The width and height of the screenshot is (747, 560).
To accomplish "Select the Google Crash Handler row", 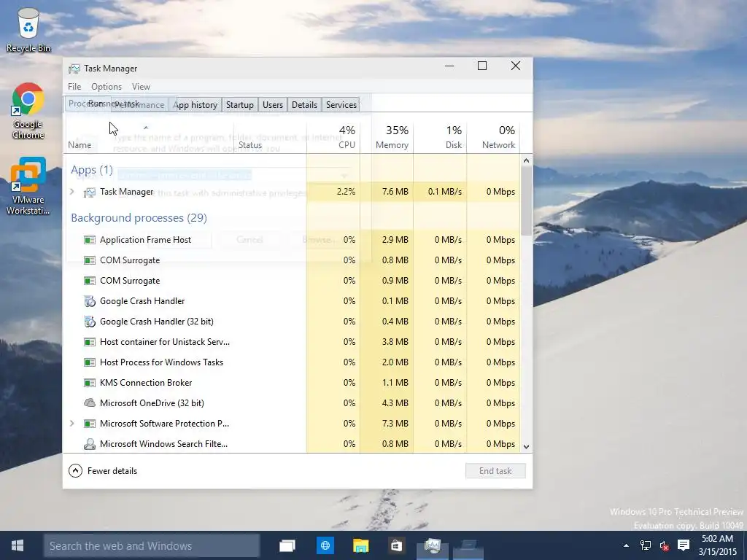I will pyautogui.click(x=291, y=301).
